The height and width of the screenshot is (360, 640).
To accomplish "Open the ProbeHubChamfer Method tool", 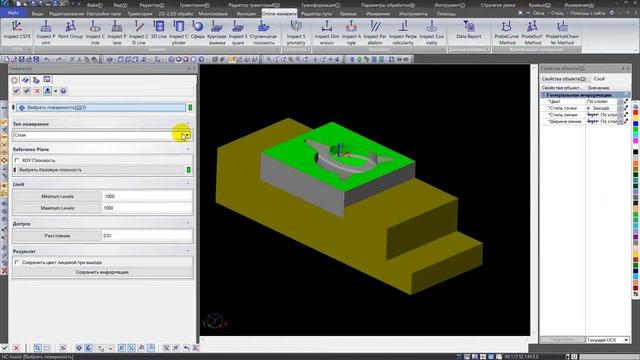I will 562,32.
